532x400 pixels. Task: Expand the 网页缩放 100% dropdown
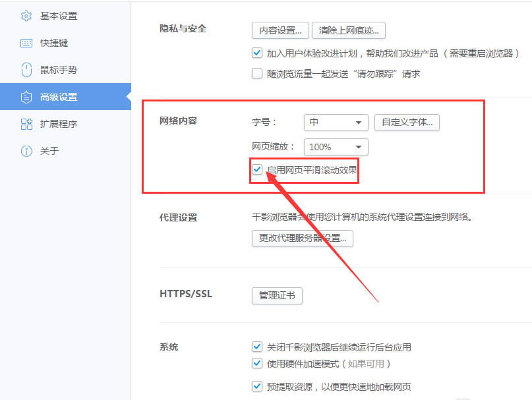pos(336,147)
